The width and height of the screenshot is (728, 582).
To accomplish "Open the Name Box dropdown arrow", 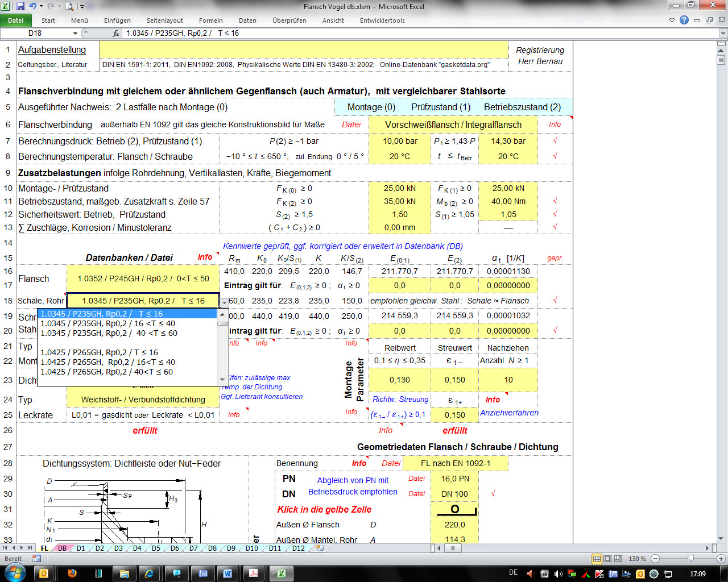I will pos(75,34).
